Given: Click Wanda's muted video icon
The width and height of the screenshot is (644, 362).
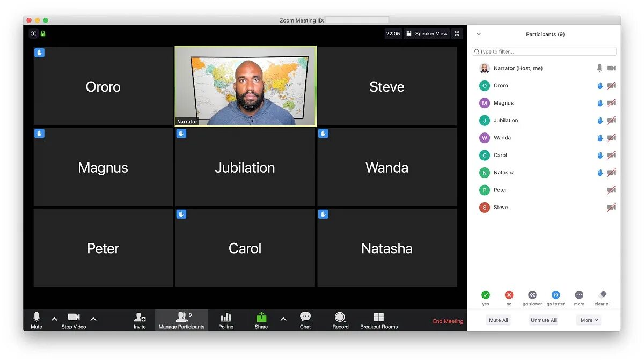Looking at the screenshot, I should click(611, 138).
